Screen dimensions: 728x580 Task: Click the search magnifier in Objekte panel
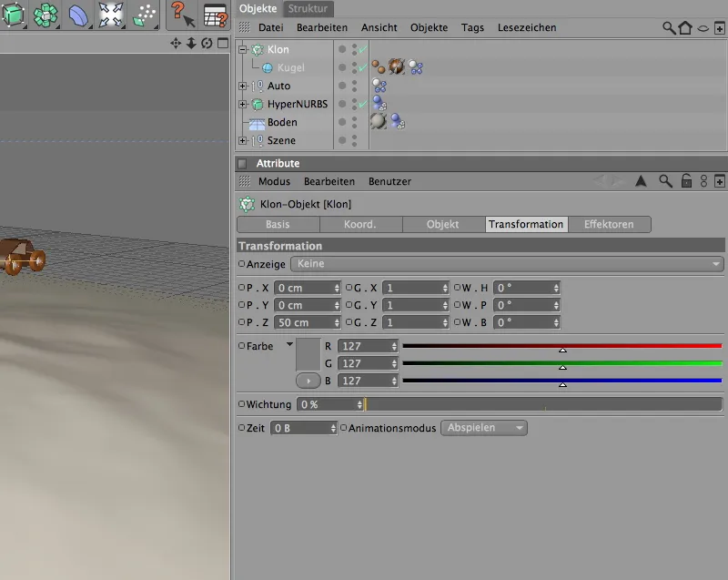pyautogui.click(x=669, y=28)
